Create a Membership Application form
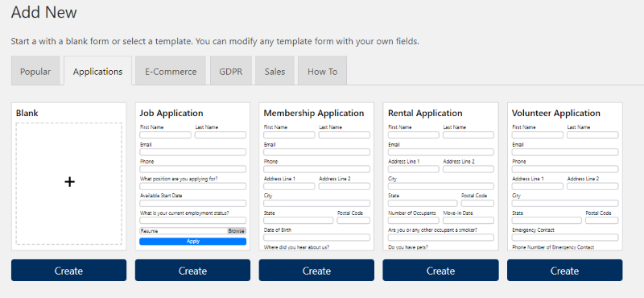The image size is (644, 298). coord(316,271)
